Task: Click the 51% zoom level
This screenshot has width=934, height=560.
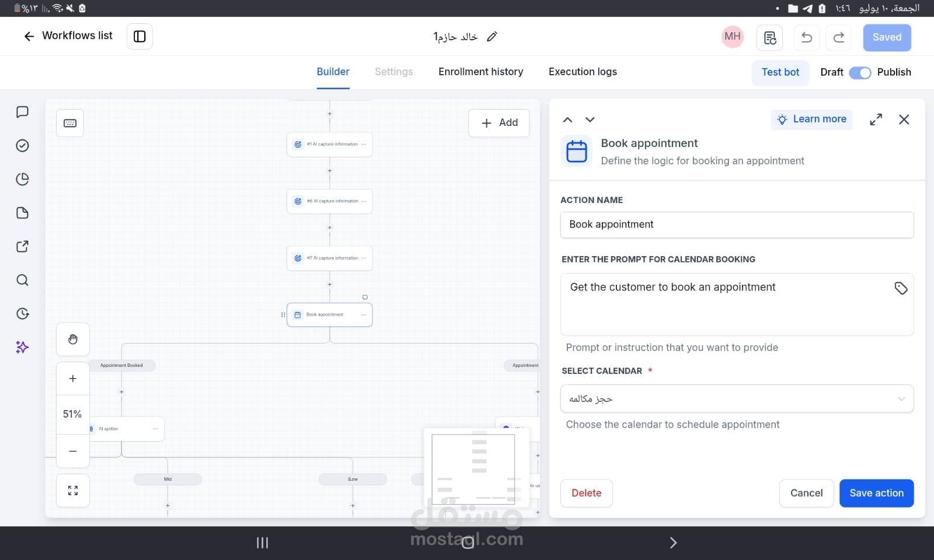Action: coord(72,414)
